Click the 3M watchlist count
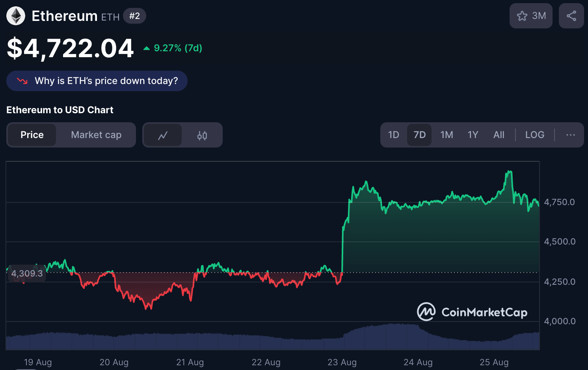Image resolution: width=588 pixels, height=370 pixels. tap(539, 16)
